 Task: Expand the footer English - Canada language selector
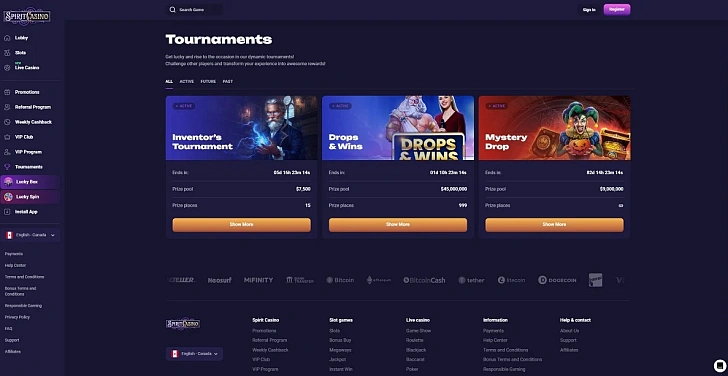click(x=194, y=354)
